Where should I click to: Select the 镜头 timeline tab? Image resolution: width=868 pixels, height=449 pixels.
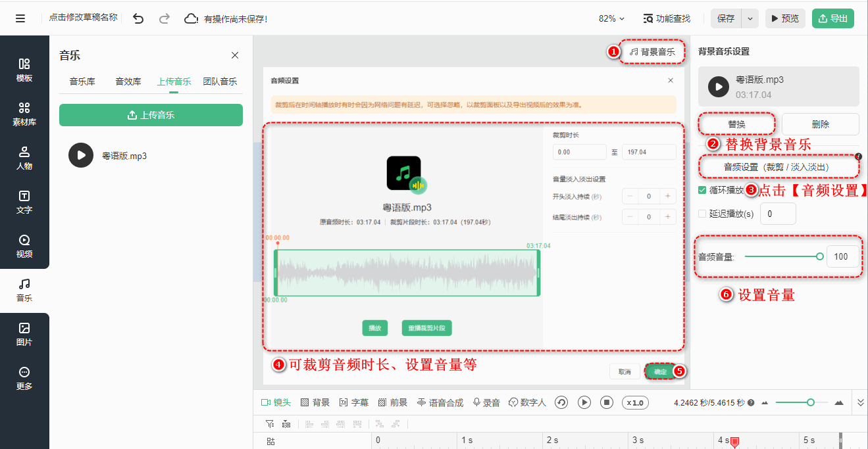[x=276, y=402]
